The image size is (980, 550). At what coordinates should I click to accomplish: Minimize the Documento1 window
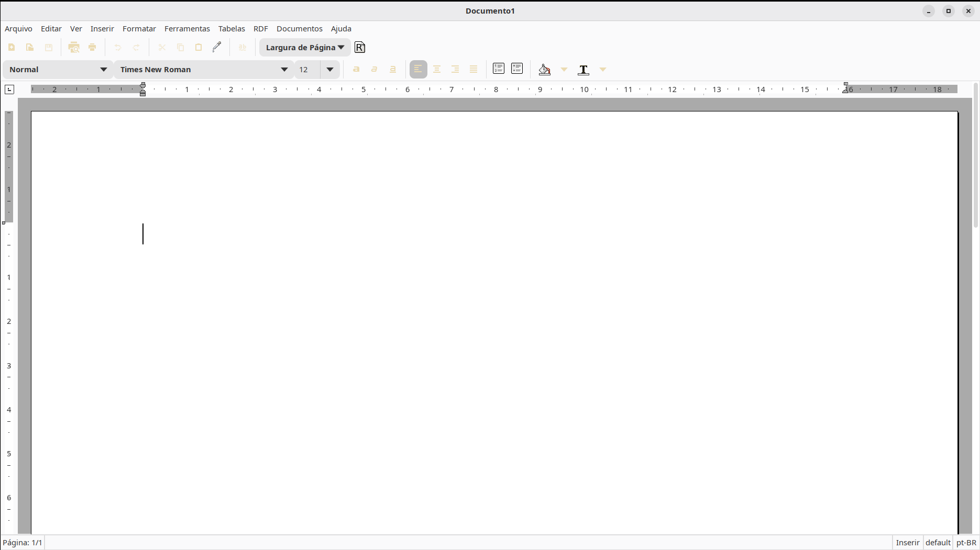tap(929, 11)
